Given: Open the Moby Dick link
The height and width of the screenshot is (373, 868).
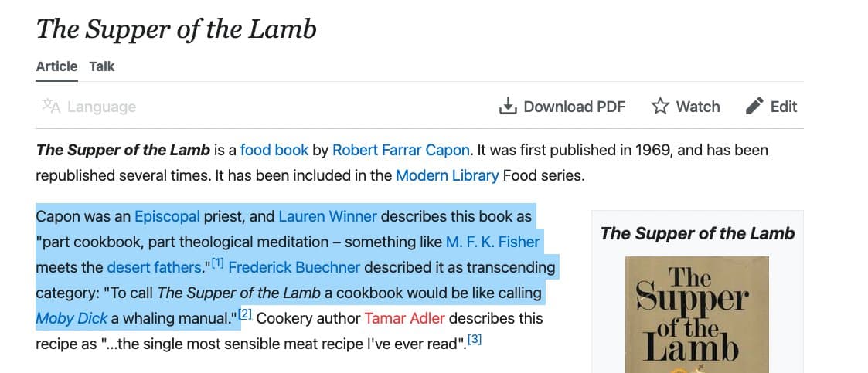Looking at the screenshot, I should click(72, 318).
